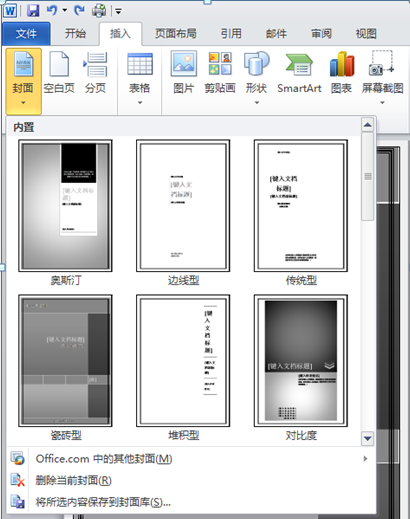The height and width of the screenshot is (519, 410).
Task: Choose the 传统型 cover page thumbnail
Action: 301,206
